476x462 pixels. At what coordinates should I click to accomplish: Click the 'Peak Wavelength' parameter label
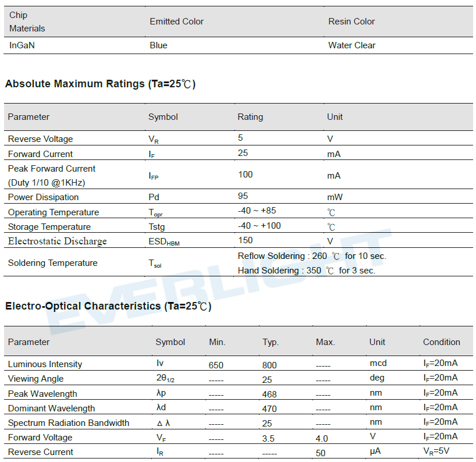click(x=42, y=394)
